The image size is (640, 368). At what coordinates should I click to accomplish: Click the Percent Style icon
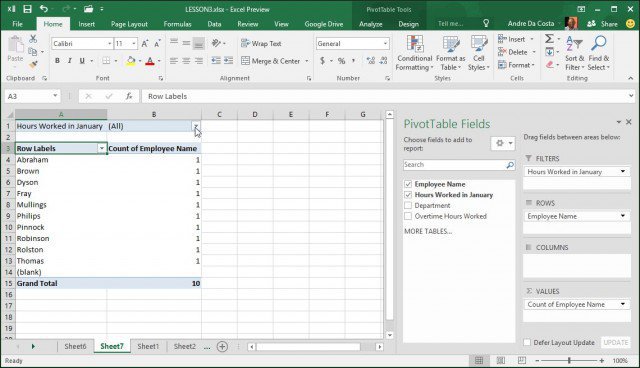[x=341, y=61]
